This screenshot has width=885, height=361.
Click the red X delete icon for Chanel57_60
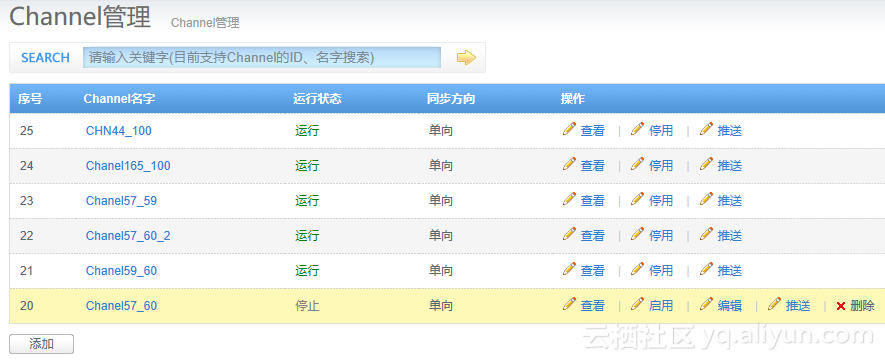click(x=840, y=306)
